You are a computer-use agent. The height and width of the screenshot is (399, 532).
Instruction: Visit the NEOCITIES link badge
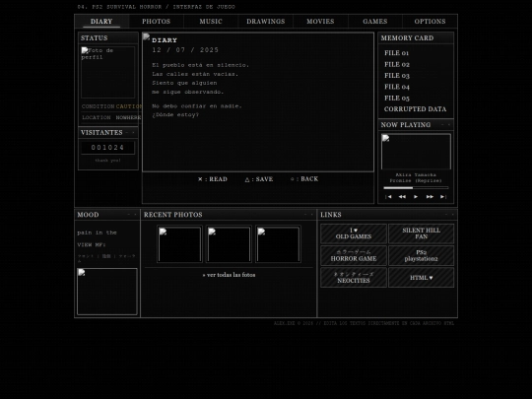(354, 278)
